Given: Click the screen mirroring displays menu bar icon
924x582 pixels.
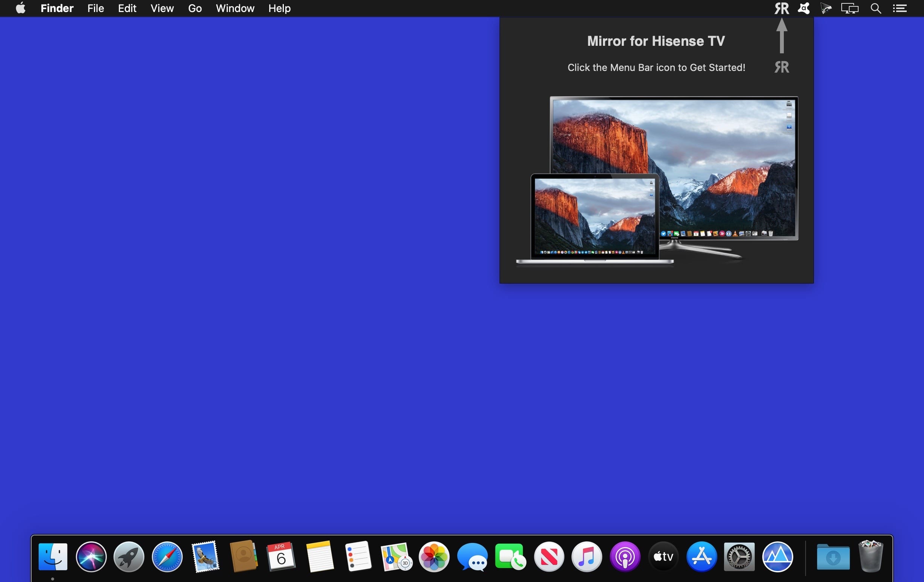Looking at the screenshot, I should pyautogui.click(x=850, y=8).
